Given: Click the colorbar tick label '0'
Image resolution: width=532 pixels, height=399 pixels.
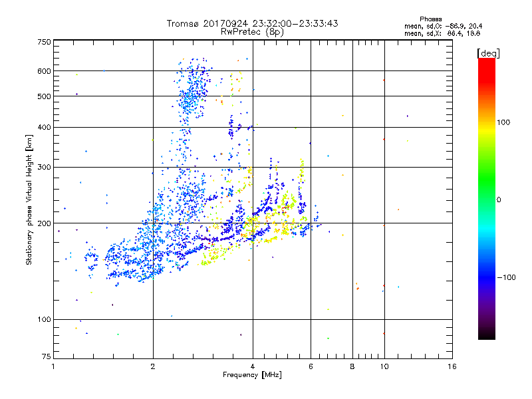Looking at the screenshot, I should [498, 199].
